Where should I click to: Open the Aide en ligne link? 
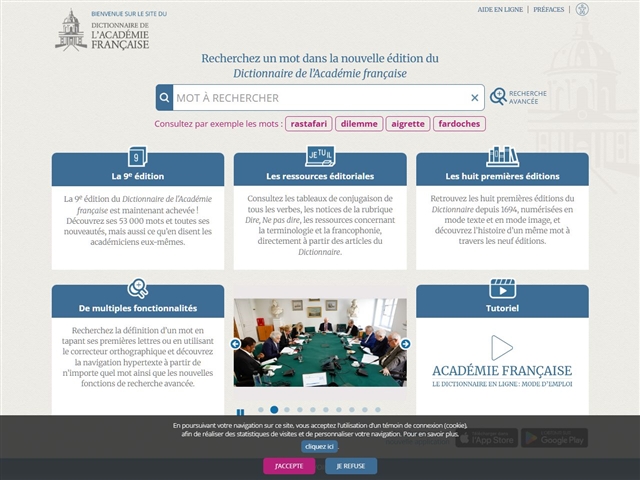point(500,9)
